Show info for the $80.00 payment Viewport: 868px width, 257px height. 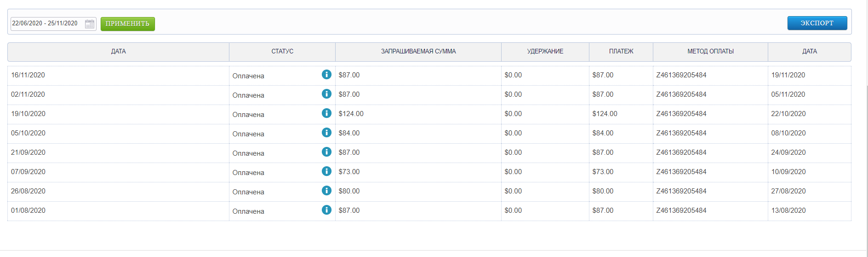coord(326,191)
